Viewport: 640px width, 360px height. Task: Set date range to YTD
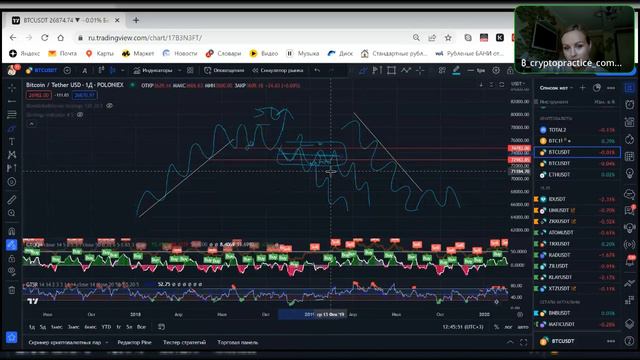click(106, 327)
